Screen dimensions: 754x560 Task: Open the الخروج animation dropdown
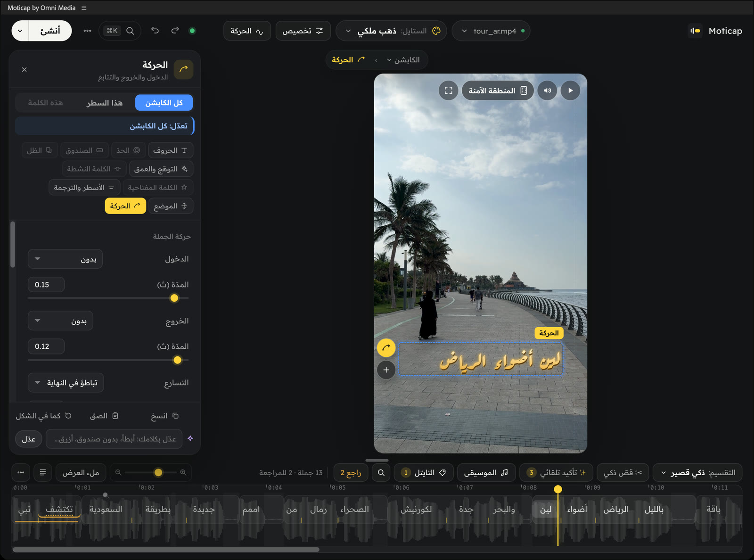point(60,321)
